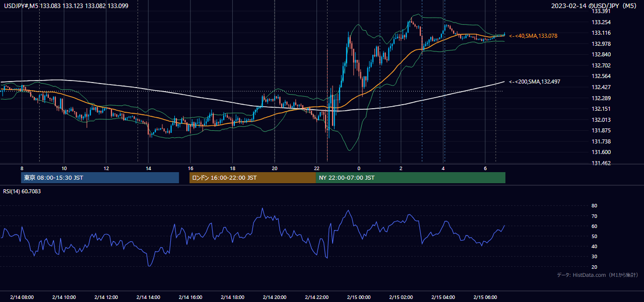Click RSI scale level 80
This screenshot has width=644, height=302.
coord(594,206)
